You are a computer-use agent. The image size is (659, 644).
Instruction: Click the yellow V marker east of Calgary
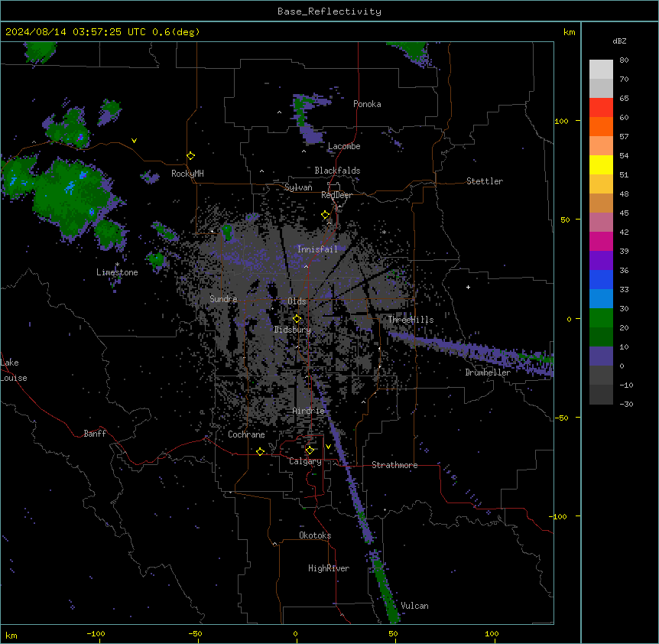[328, 447]
